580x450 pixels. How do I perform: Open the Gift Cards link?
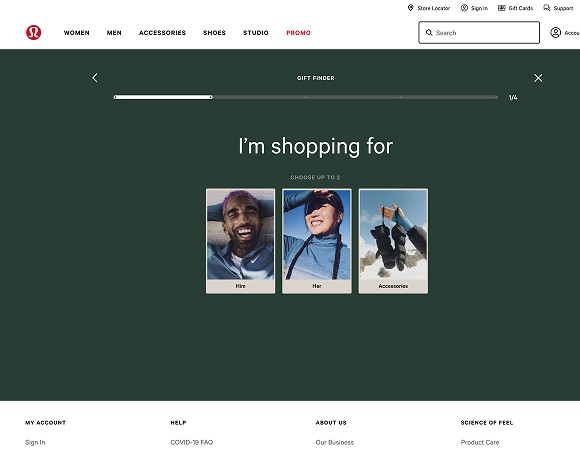(x=520, y=8)
